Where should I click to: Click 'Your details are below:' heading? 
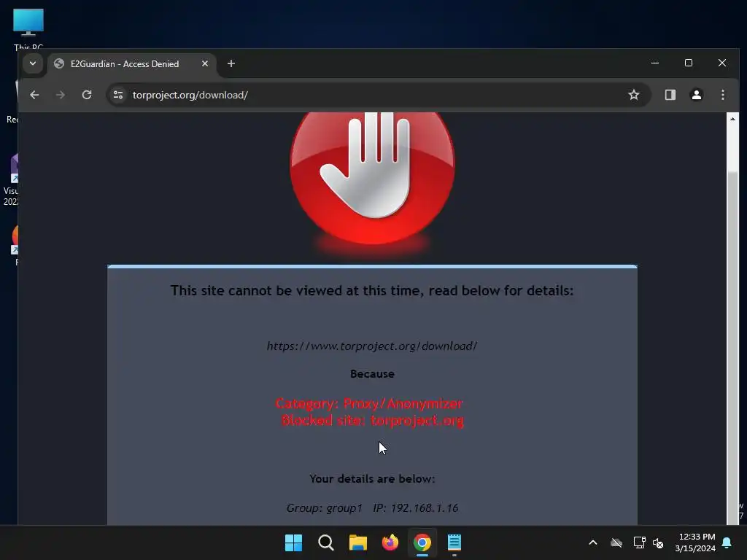click(x=372, y=478)
